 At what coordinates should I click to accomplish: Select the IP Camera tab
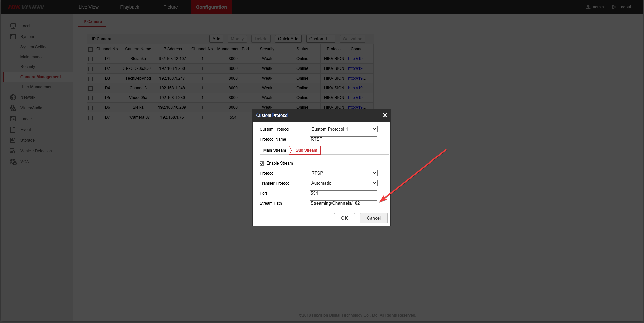[x=92, y=22]
